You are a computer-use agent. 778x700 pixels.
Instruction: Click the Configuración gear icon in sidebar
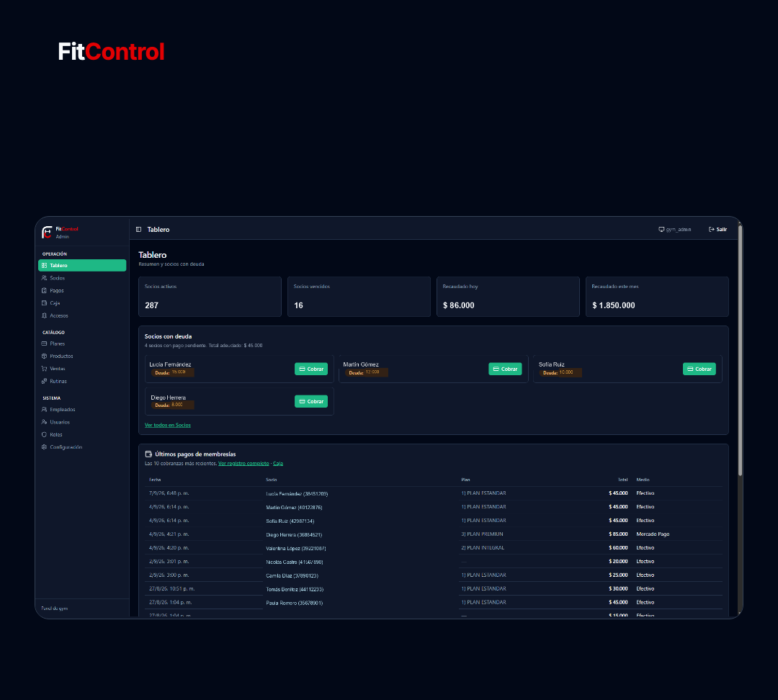click(44, 447)
